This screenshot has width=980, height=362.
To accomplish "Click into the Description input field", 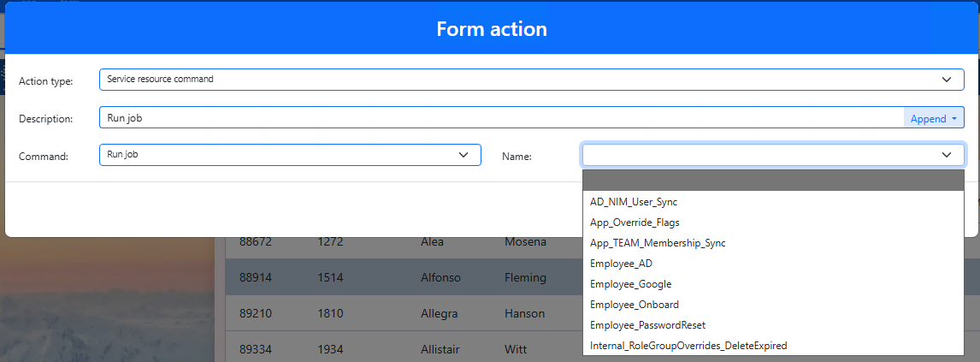I will [x=501, y=117].
